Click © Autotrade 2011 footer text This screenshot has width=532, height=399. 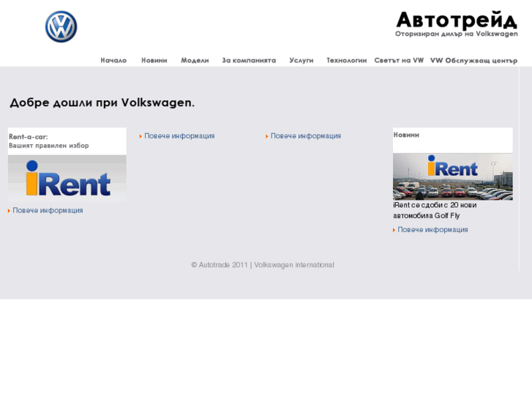point(220,265)
